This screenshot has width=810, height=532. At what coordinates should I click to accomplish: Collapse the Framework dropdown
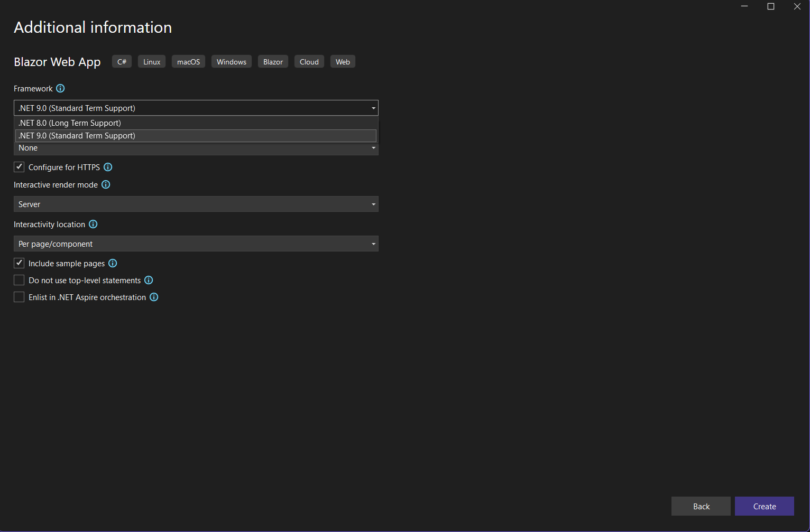[196, 108]
